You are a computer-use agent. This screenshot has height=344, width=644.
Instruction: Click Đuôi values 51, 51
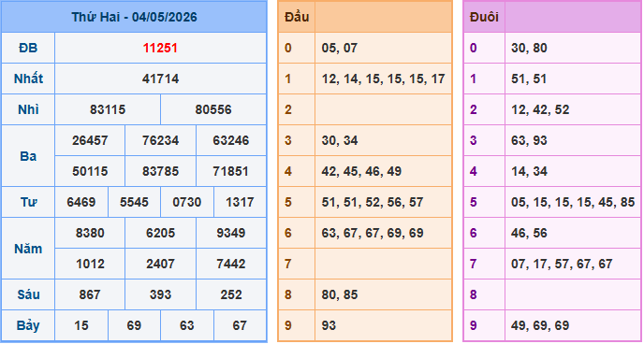click(529, 79)
